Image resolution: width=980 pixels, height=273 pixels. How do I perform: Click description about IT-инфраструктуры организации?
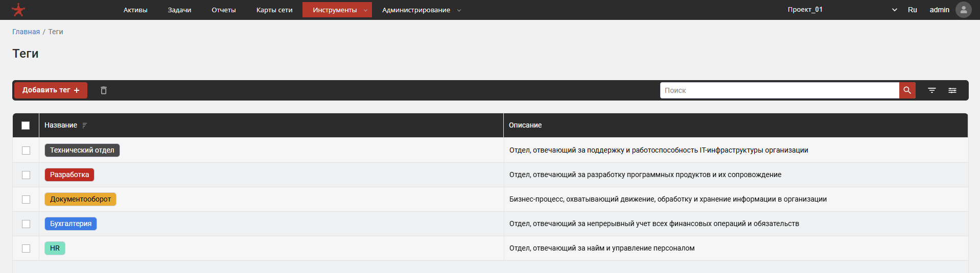point(659,150)
